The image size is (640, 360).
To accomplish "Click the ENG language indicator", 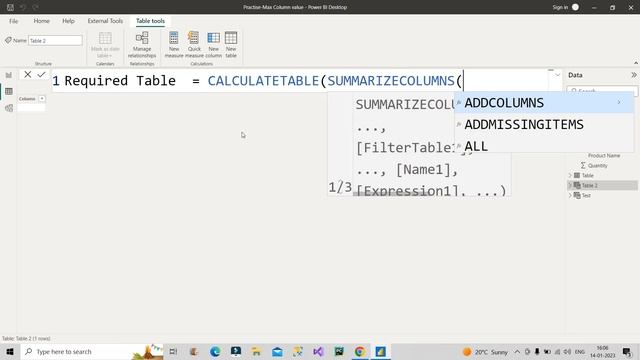I will [x=580, y=352].
